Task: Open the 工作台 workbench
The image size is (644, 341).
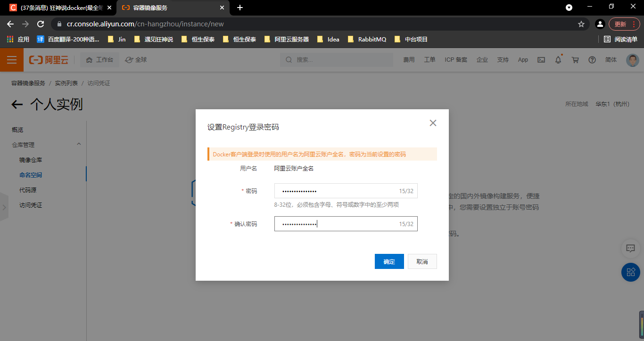Action: (x=99, y=60)
